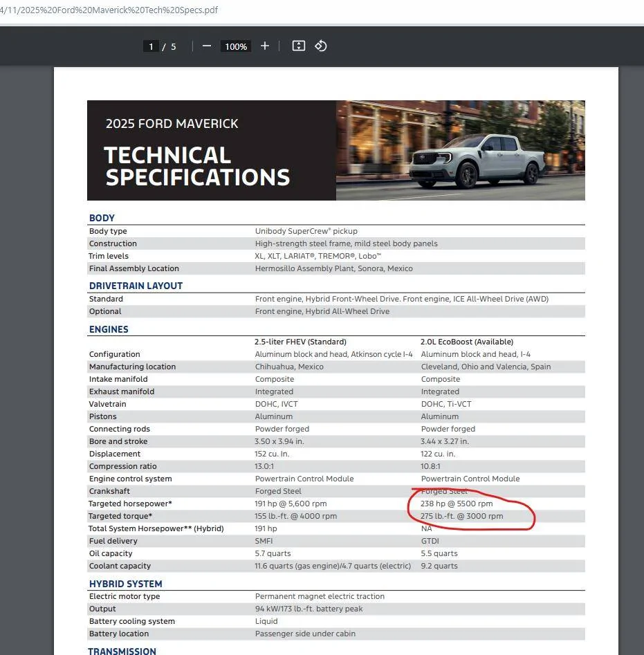Click 'SMFI' fuel delivery cell
644x655 pixels.
click(x=264, y=541)
